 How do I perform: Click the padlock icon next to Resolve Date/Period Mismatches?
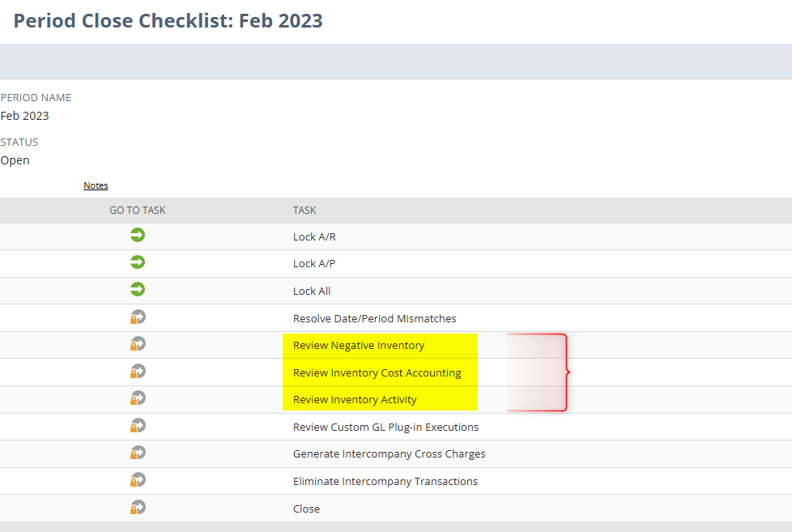point(138,317)
